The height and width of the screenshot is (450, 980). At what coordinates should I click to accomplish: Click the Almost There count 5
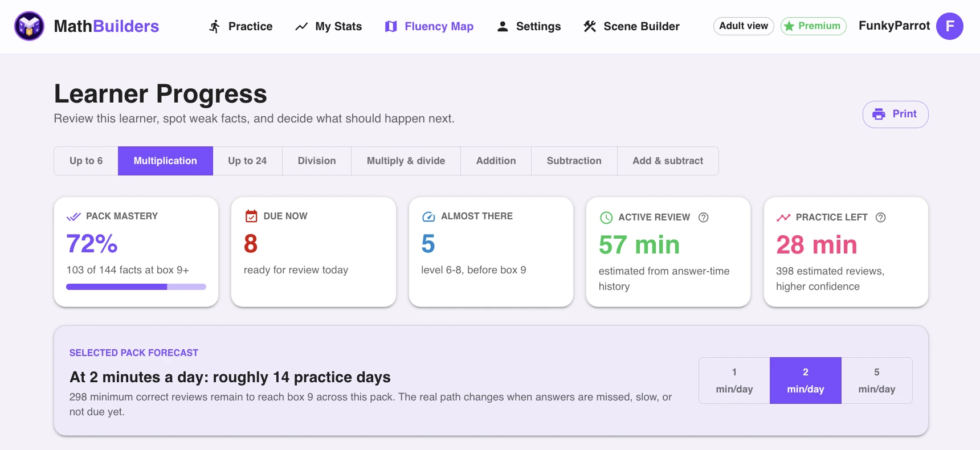(428, 244)
